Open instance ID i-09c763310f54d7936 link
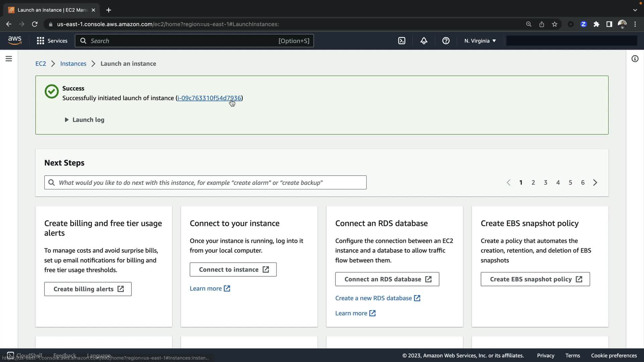The width and height of the screenshot is (644, 362). coord(209,98)
